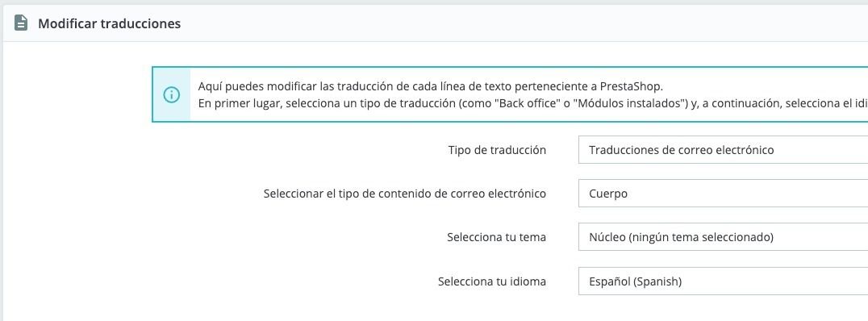Click the info circle icon in the alert
Image resolution: width=868 pixels, height=321 pixels.
point(172,94)
